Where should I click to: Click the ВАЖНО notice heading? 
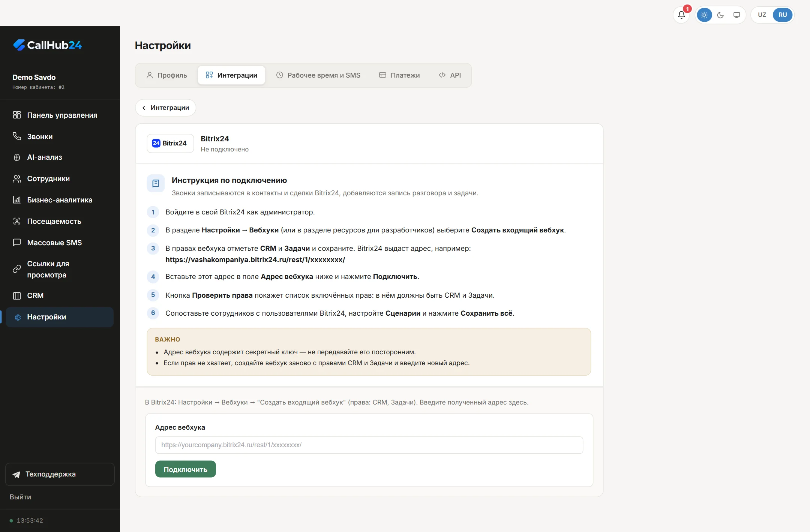168,339
